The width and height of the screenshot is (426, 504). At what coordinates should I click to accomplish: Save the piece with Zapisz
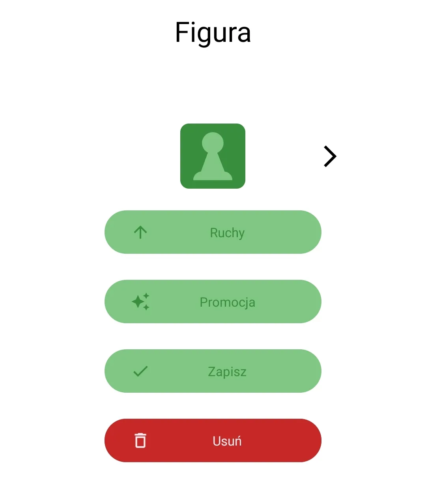[x=213, y=371]
